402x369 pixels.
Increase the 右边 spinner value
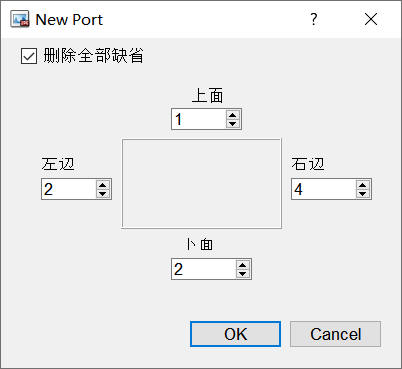pos(362,185)
